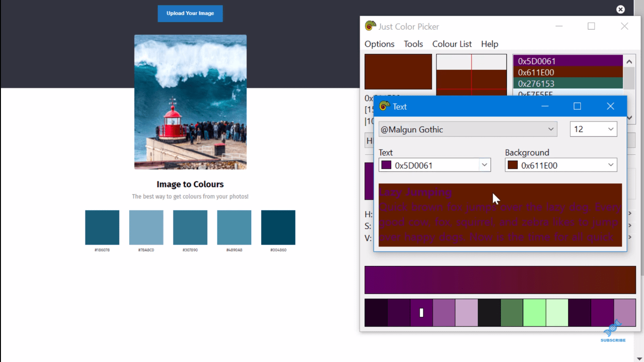
Task: Open the Tools menu
Action: [413, 44]
